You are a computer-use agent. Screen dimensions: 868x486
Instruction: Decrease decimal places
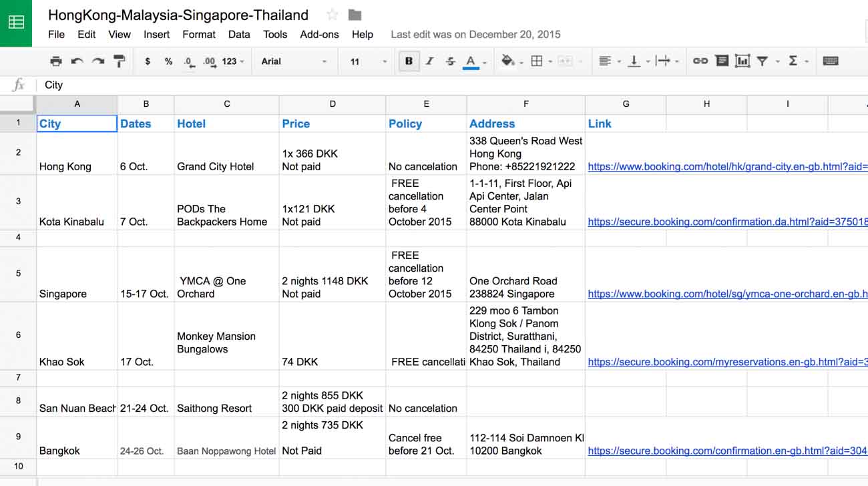189,61
